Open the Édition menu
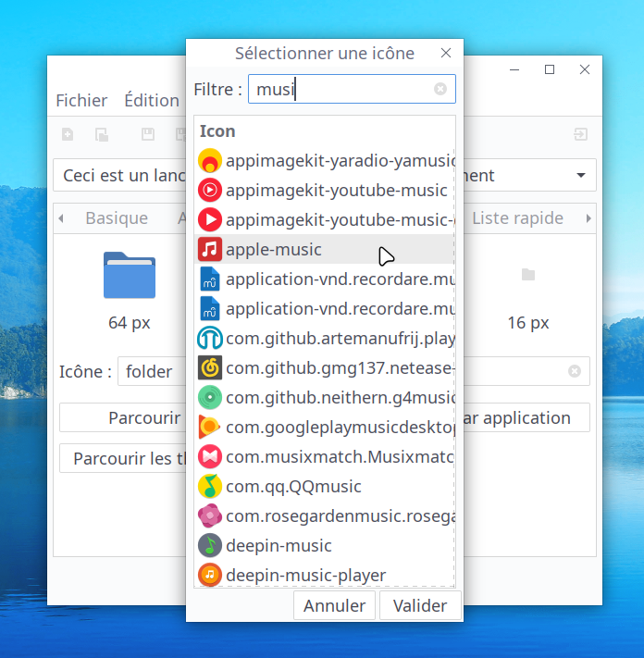 tap(152, 100)
